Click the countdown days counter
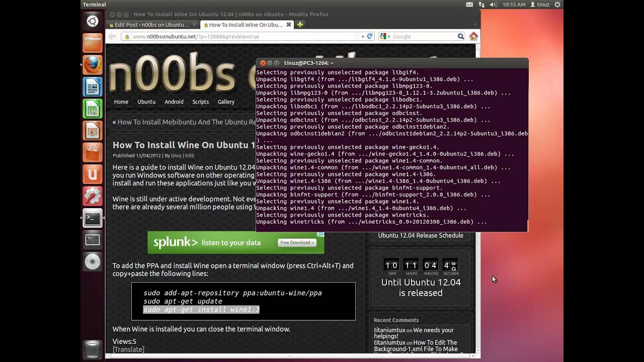This screenshot has height=362, width=644. tap(391, 265)
